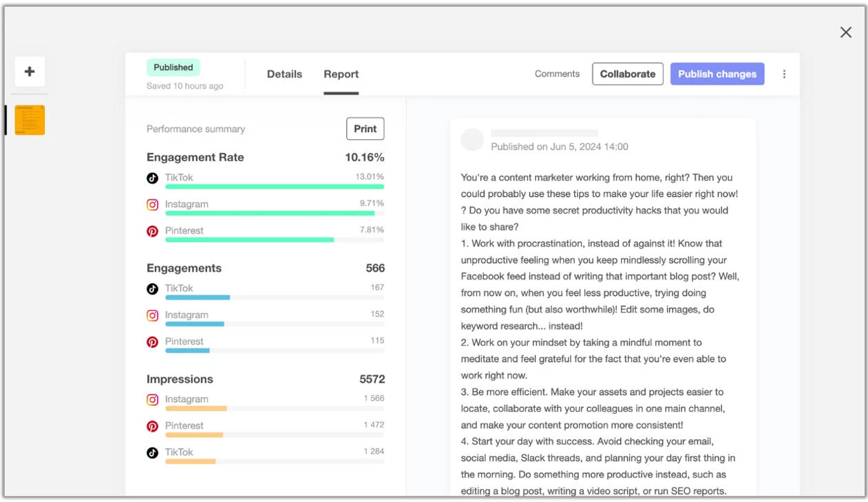This screenshot has width=868, height=502.
Task: Click the Pinterest label under Impressions
Action: click(x=184, y=426)
